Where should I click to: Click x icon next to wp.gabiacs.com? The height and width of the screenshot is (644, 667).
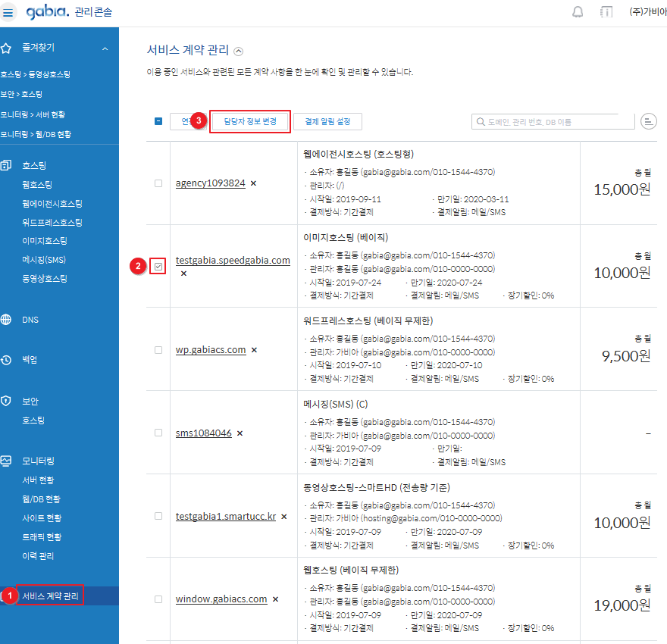254,350
